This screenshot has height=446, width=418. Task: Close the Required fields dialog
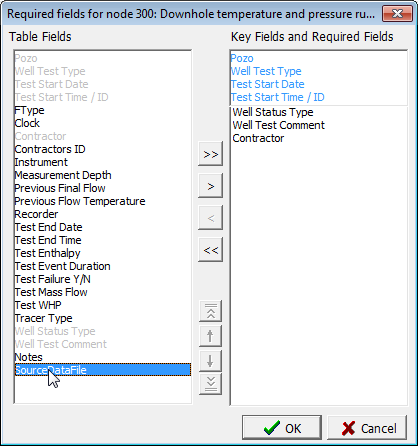397,14
